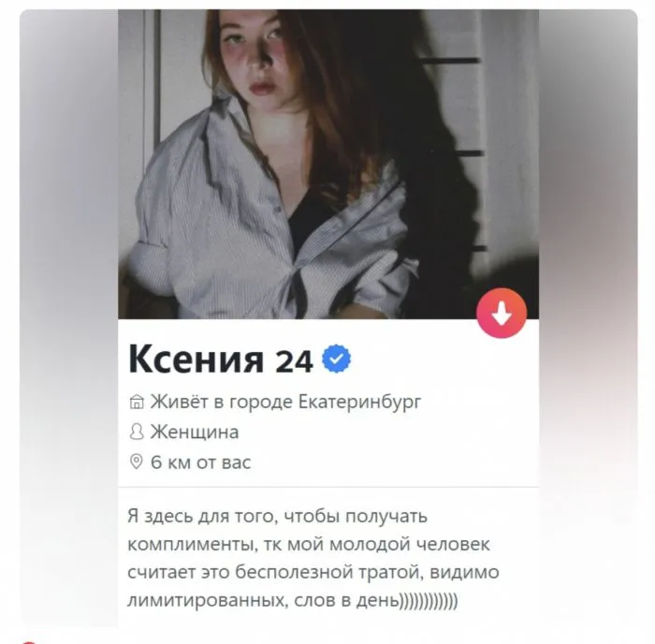Click the person silhouette icon beside Женщина
Viewport: 655px width, 644px height.
pos(137,432)
